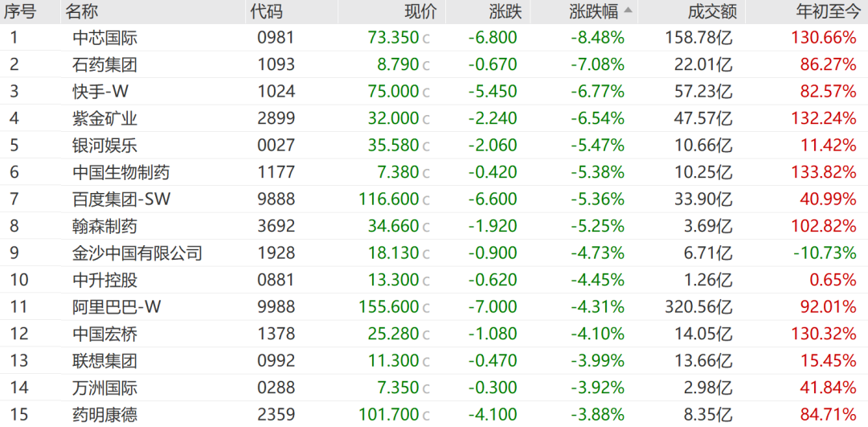Sort by the 现价 column header
This screenshot has width=868, height=427.
[420, 11]
